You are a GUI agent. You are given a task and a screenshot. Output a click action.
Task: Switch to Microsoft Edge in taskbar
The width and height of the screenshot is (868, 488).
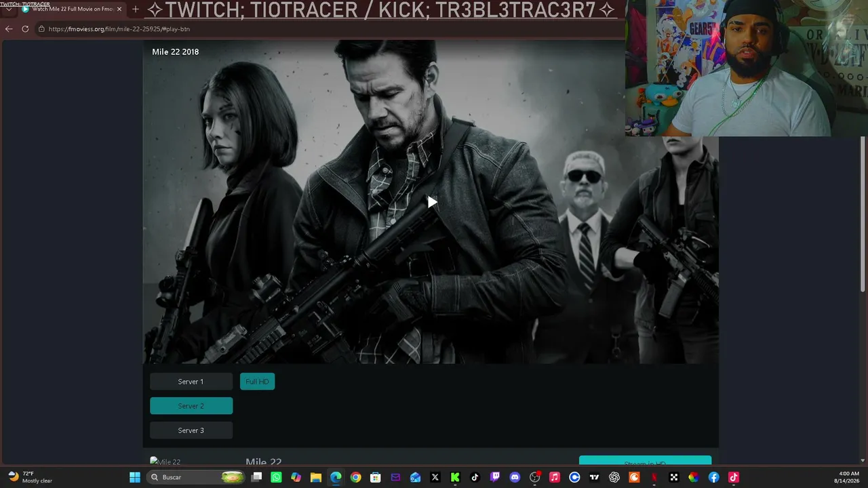click(336, 477)
